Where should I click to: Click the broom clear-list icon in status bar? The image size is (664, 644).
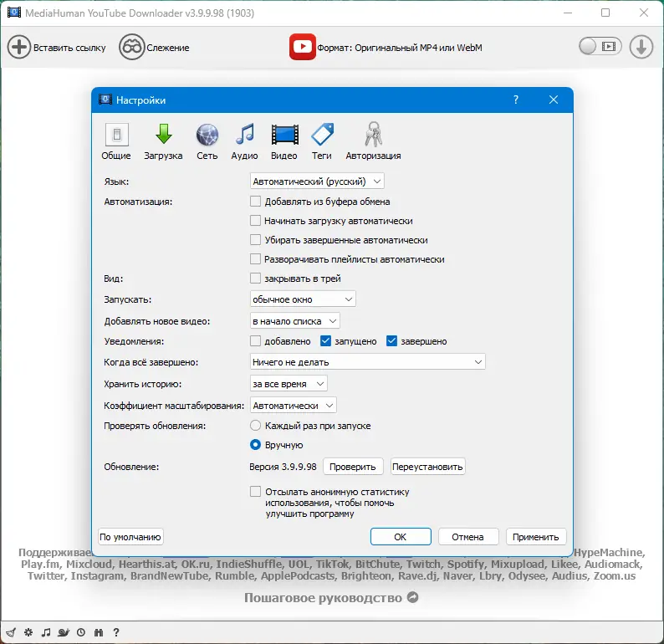click(12, 632)
